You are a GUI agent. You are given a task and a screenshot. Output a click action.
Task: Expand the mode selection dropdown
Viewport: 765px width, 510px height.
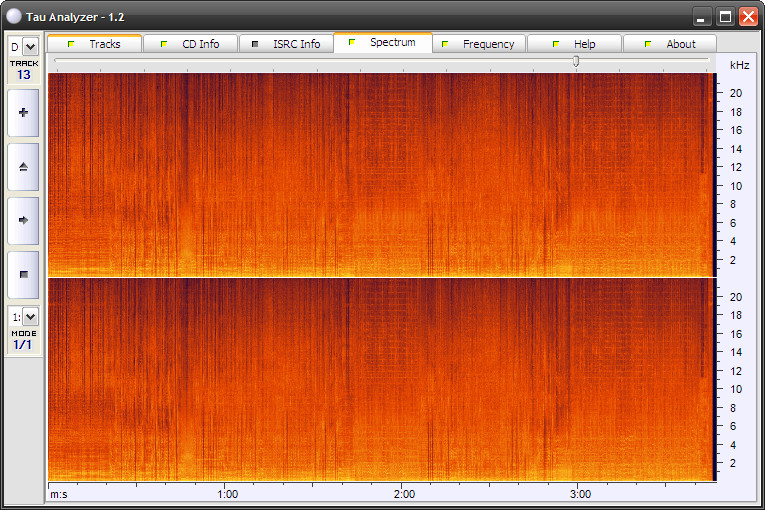[30, 317]
